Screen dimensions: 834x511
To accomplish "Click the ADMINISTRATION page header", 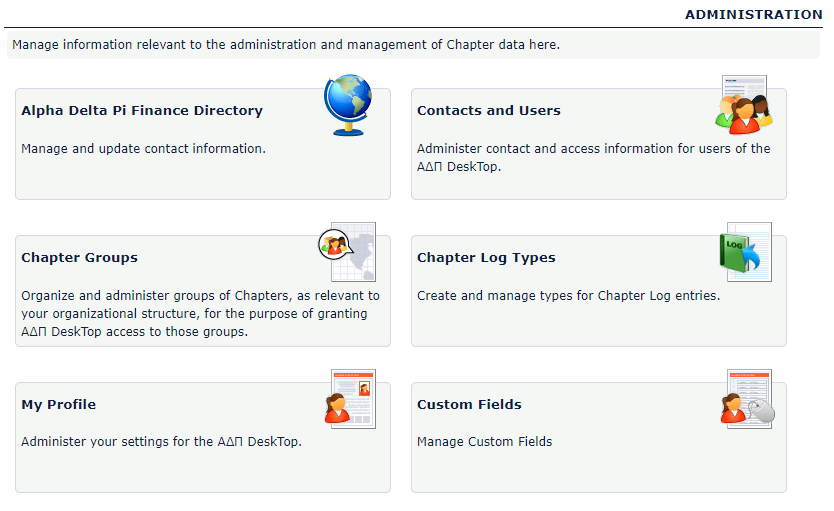I will coord(754,15).
